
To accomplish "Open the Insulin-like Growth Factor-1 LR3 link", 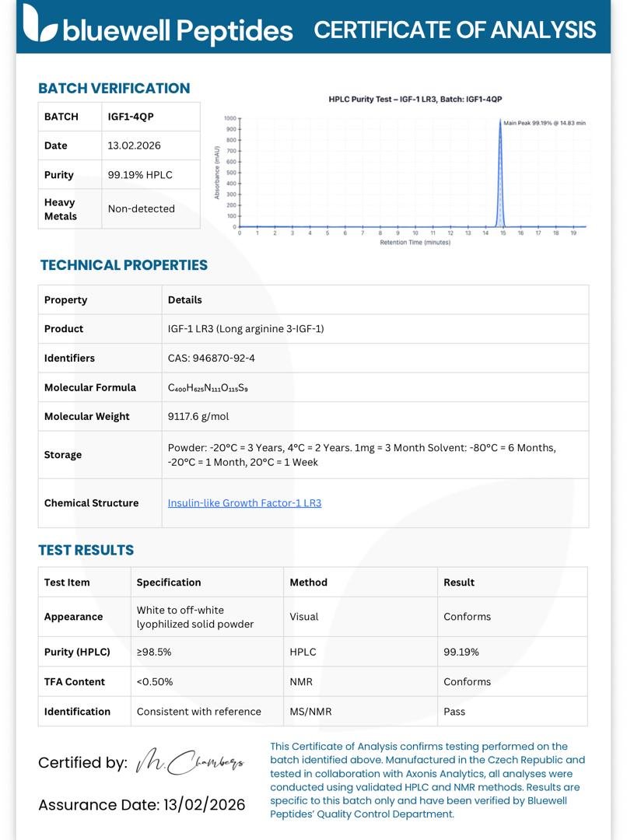I will (244, 503).
